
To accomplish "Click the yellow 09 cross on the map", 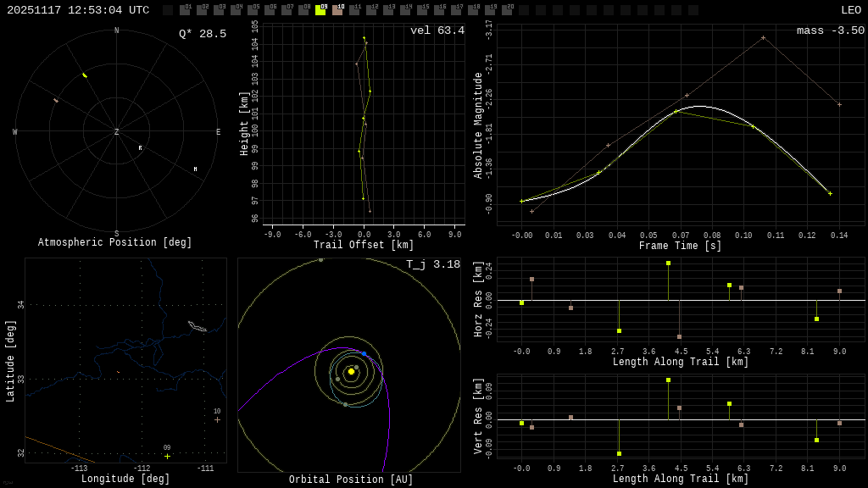I will click(x=167, y=456).
